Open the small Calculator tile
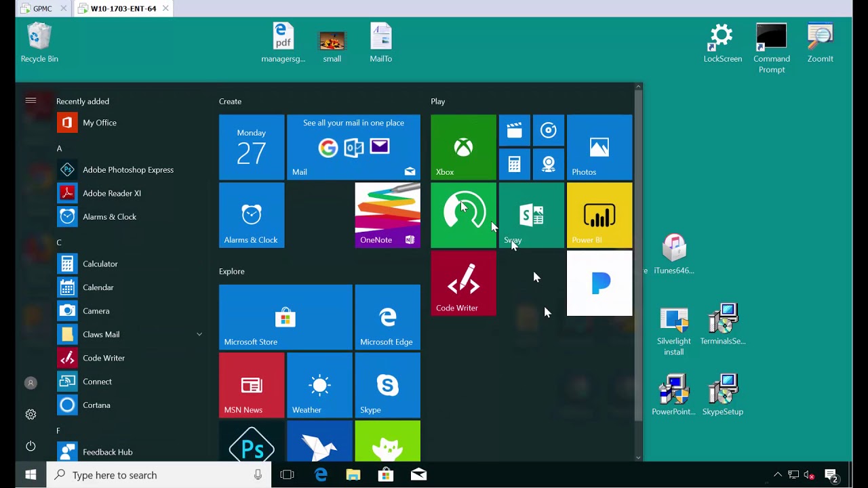This screenshot has height=488, width=868. 514,164
